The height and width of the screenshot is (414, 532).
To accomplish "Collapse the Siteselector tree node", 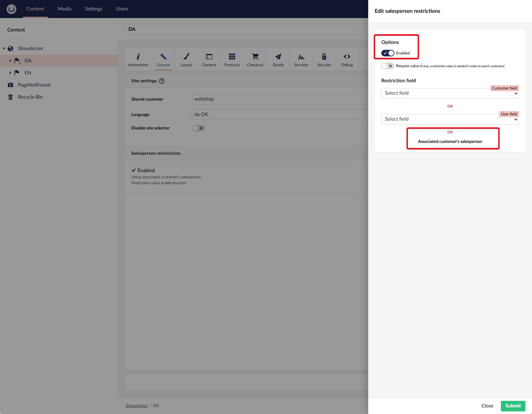I will [x=4, y=49].
